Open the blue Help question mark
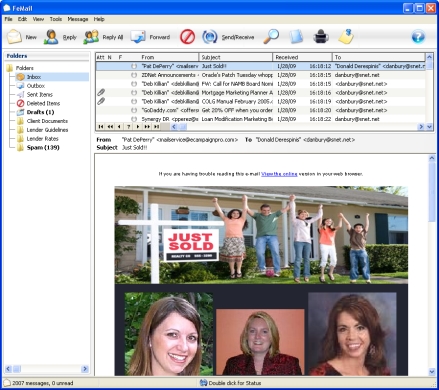 tap(418, 37)
